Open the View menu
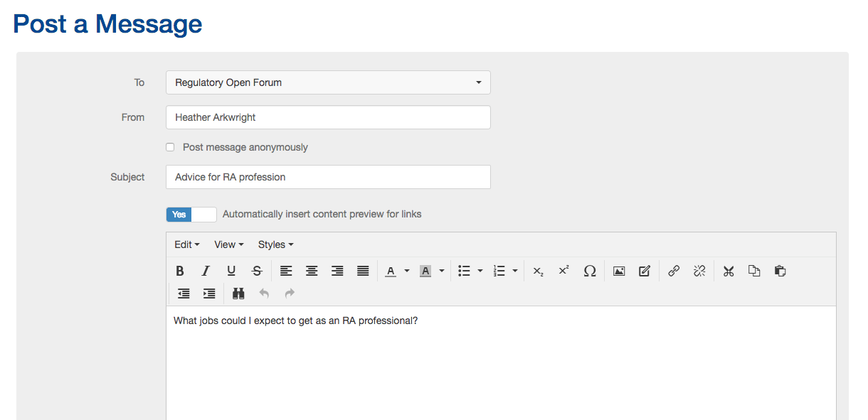 point(229,244)
